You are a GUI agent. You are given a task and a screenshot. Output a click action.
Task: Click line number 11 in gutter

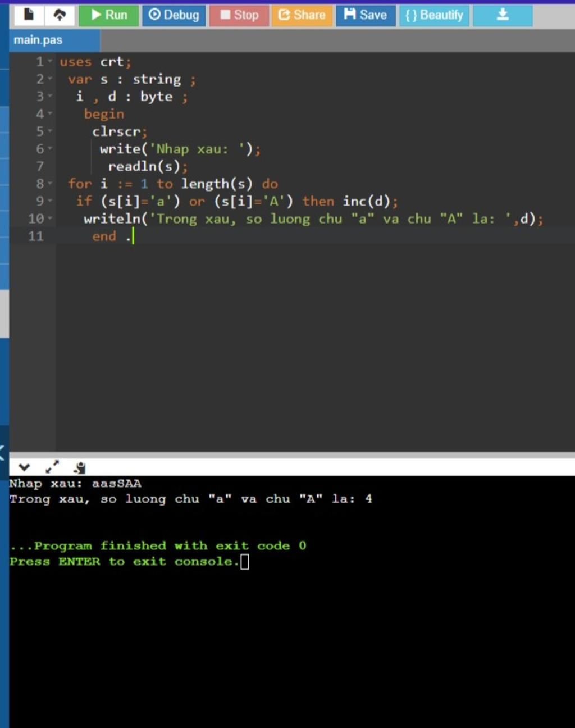point(36,236)
